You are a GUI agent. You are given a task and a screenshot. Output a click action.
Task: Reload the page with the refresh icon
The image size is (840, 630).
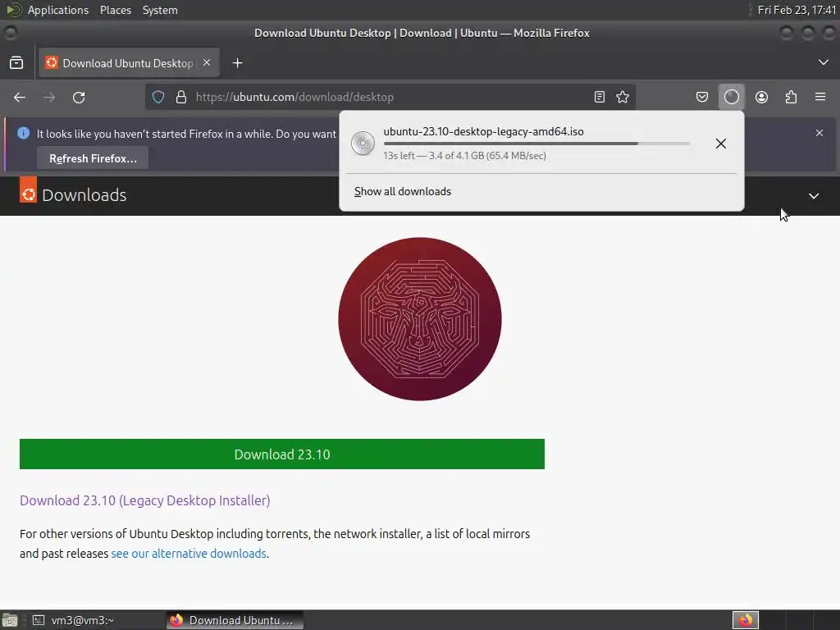pos(79,97)
